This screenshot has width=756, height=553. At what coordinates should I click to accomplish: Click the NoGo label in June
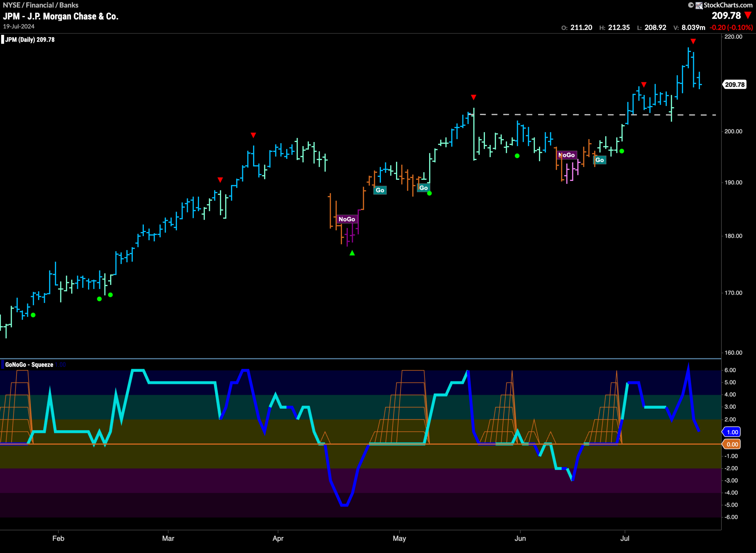pyautogui.click(x=566, y=155)
